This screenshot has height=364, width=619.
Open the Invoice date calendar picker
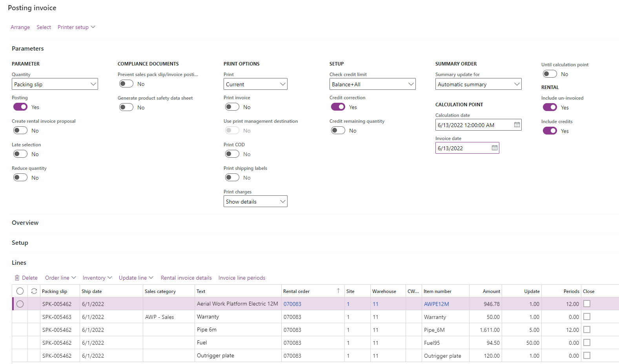[495, 148]
